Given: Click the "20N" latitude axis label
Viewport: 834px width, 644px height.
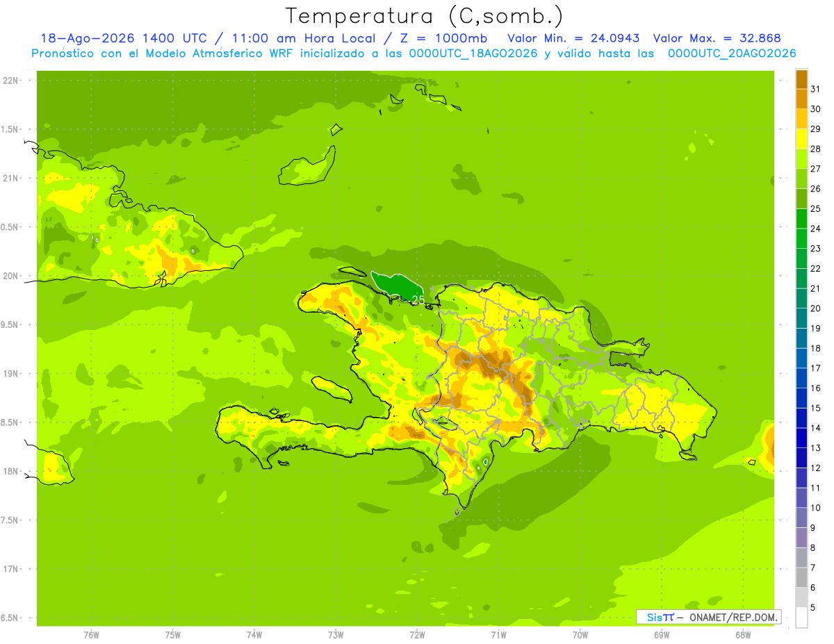Looking at the screenshot, I should (x=10, y=276).
